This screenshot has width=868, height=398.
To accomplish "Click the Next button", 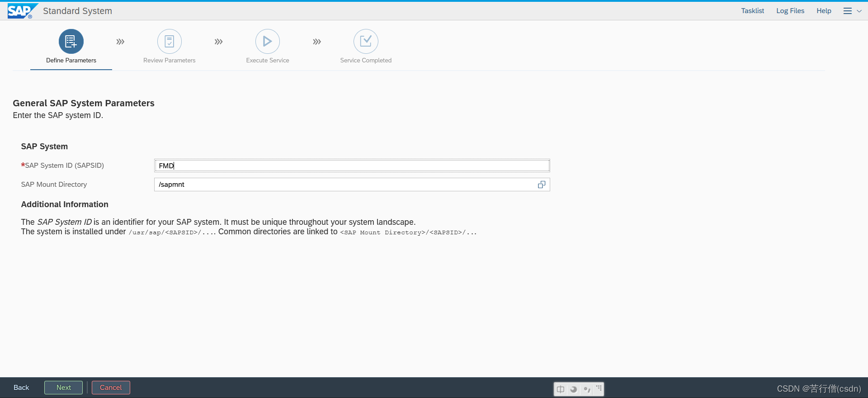I will 64,388.
